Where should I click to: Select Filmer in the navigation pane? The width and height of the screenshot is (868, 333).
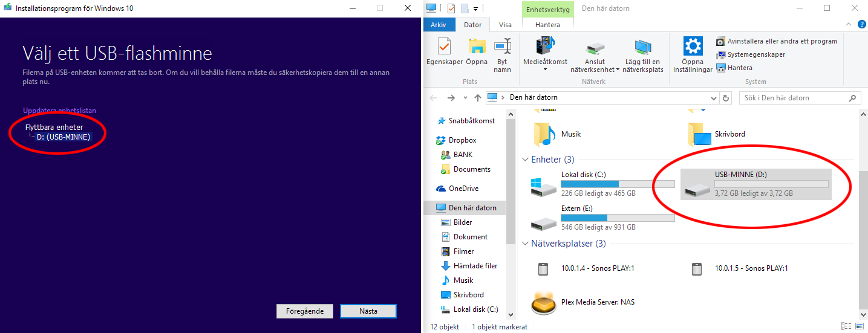(457, 251)
